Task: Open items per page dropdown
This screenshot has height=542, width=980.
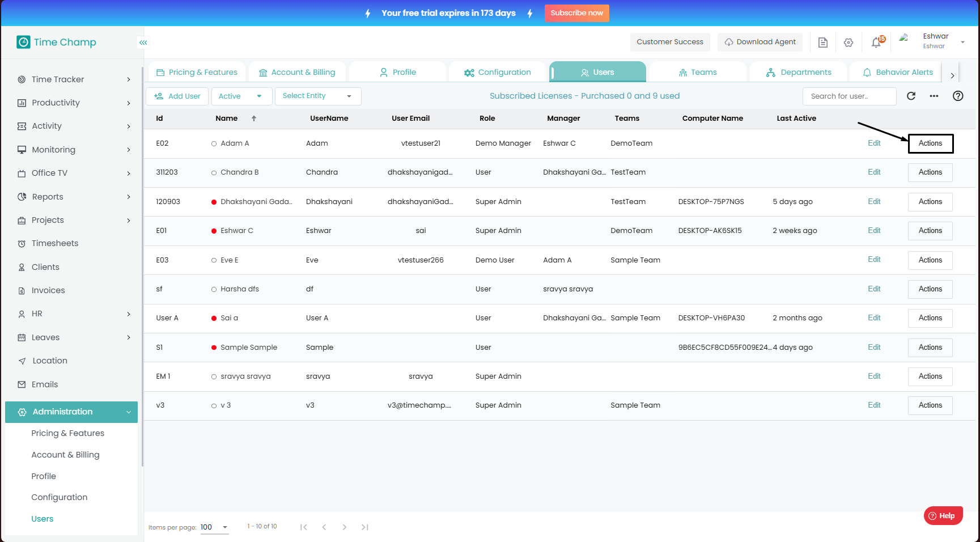Action: click(x=214, y=527)
